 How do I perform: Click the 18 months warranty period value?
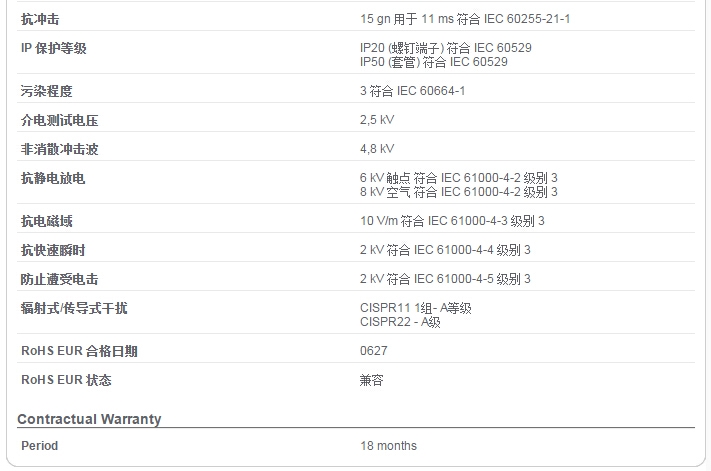(388, 446)
